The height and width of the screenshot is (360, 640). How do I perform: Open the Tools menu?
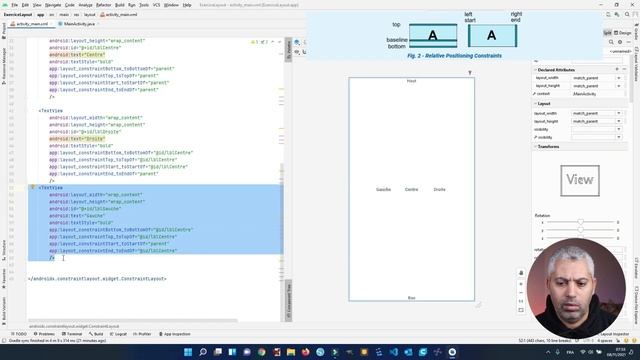[144, 5]
